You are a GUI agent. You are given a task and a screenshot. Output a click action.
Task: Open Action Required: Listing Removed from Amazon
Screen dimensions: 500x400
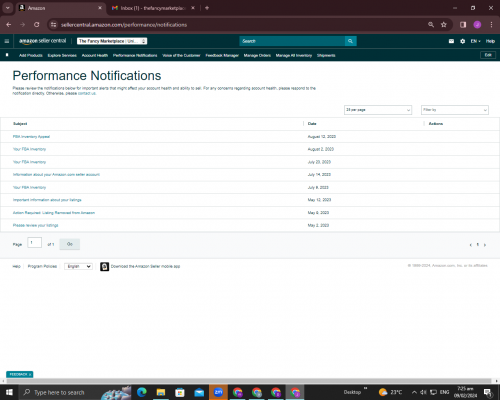(x=54, y=213)
